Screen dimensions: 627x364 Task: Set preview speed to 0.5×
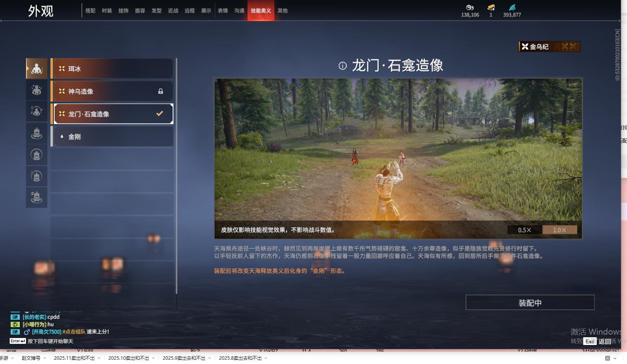tap(525, 230)
